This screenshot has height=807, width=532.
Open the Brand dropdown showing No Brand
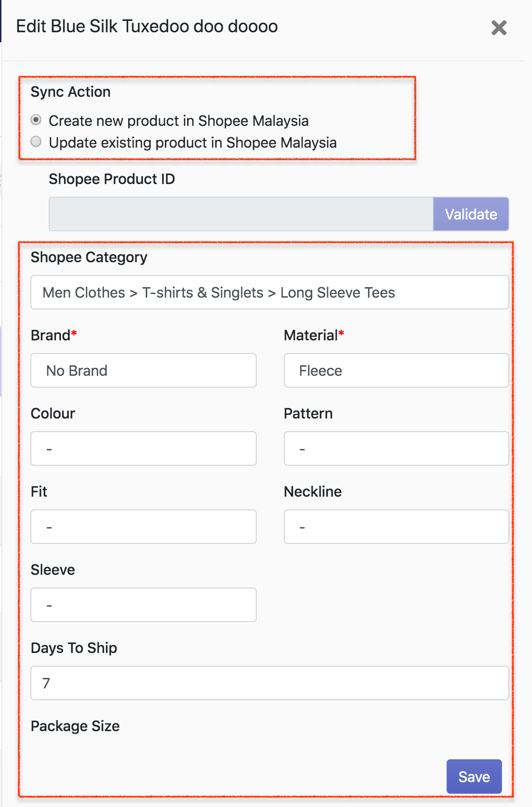(x=144, y=370)
